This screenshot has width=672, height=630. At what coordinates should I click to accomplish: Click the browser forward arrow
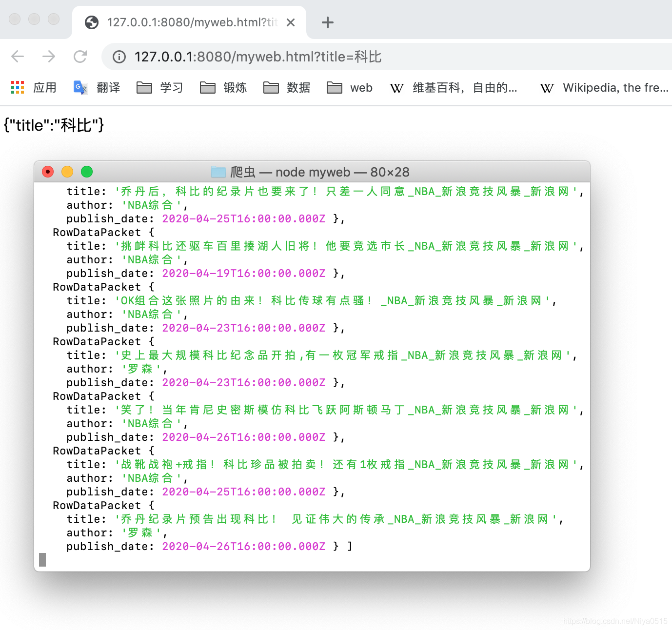pos(49,57)
